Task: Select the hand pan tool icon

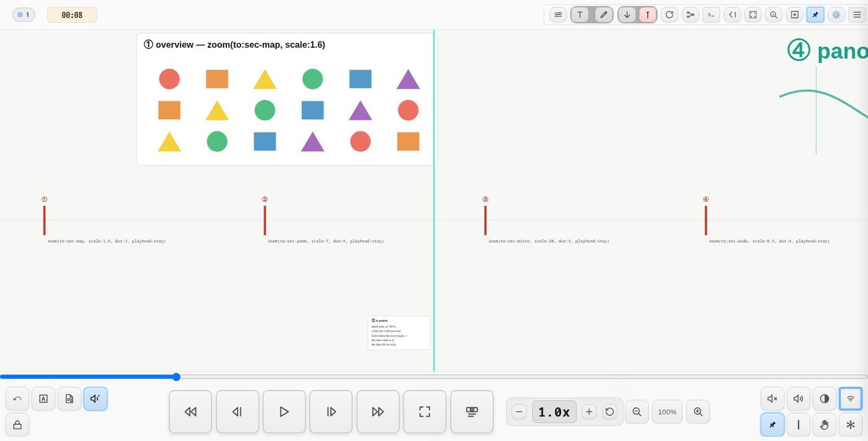Action: coord(825,425)
